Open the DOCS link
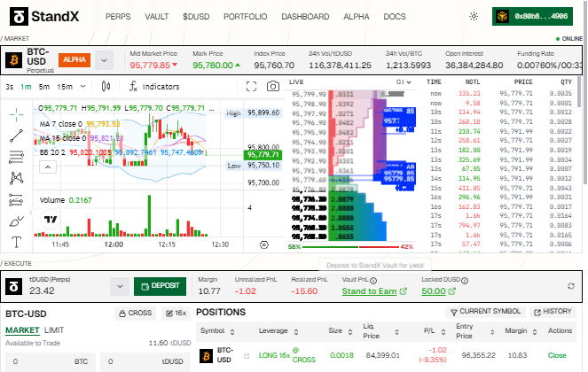Screen dimensions: 588x372 point(395,17)
